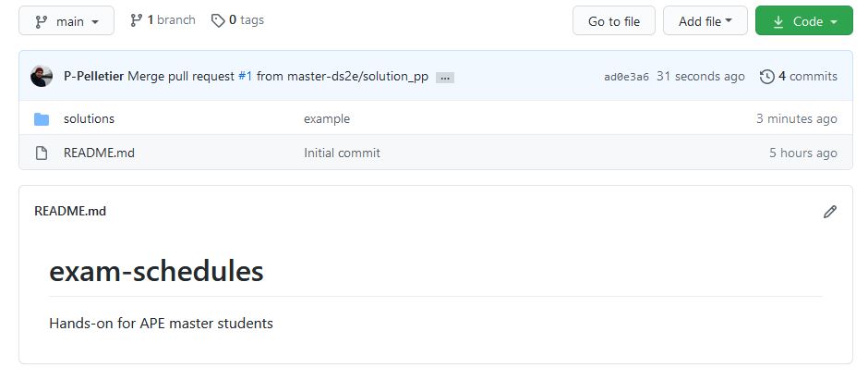
Task: Expand the commit message ellipsis
Action: coord(444,78)
